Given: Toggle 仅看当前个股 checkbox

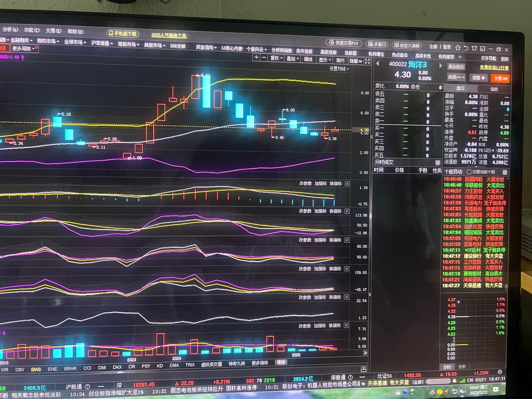Looking at the screenshot, I should tap(469, 171).
